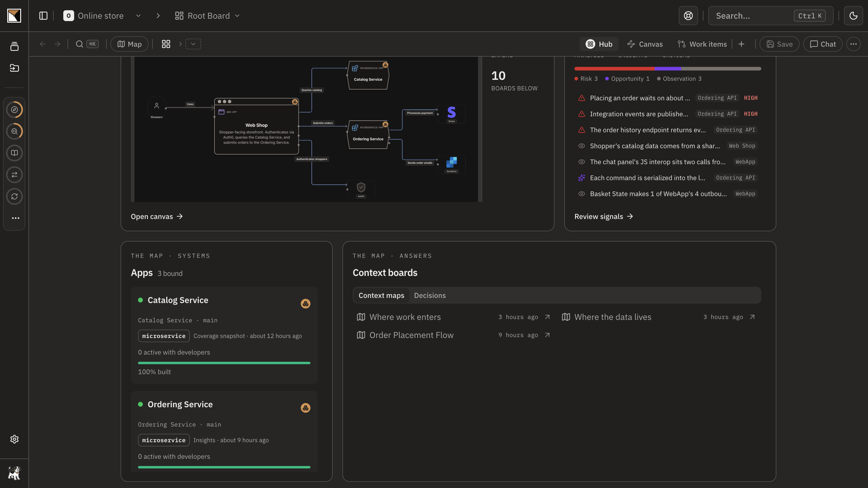The height and width of the screenshot is (488, 868).
Task: Open the book docs sidebar icon
Action: tap(14, 153)
